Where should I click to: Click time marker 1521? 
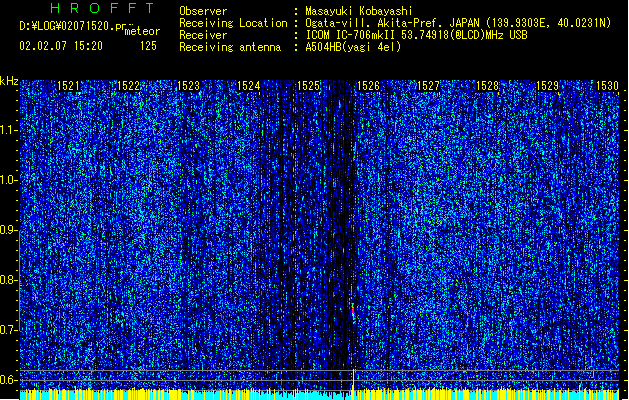[68, 86]
